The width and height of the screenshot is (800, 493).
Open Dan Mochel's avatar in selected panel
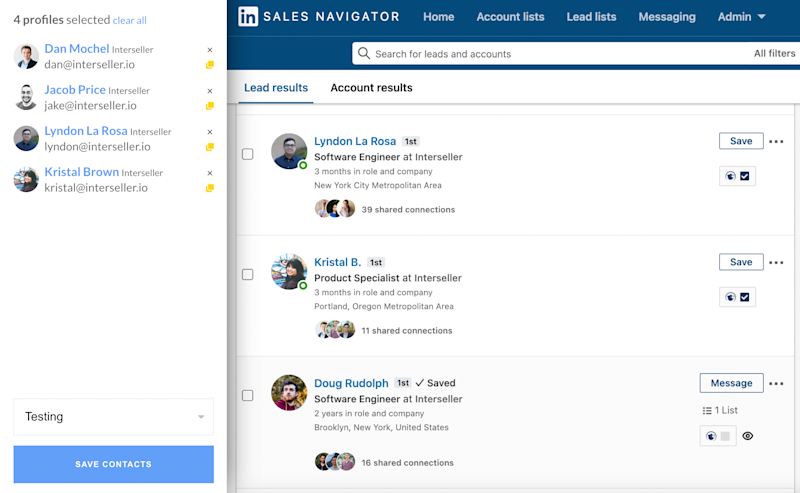(26, 56)
